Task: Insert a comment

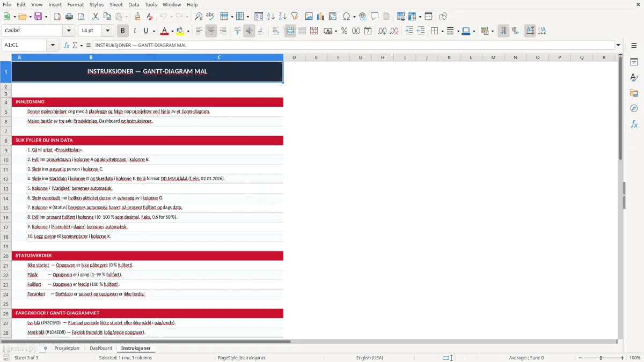Action: click(375, 17)
